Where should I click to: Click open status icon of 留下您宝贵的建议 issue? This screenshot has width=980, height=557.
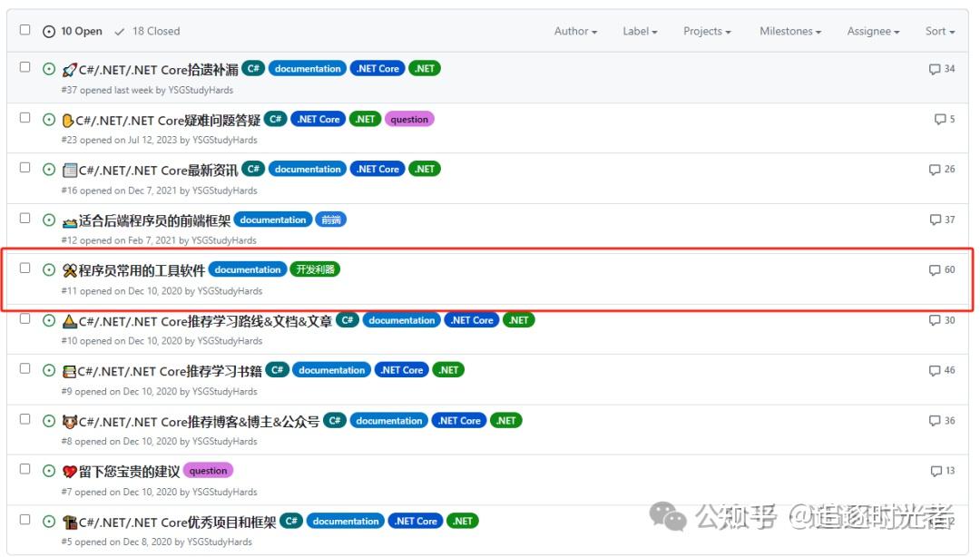(x=49, y=471)
